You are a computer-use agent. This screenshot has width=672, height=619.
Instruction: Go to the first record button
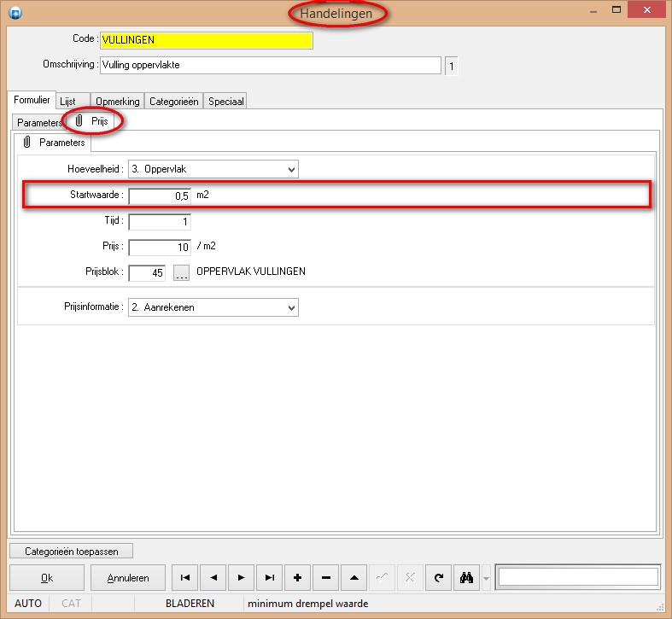[x=184, y=577]
